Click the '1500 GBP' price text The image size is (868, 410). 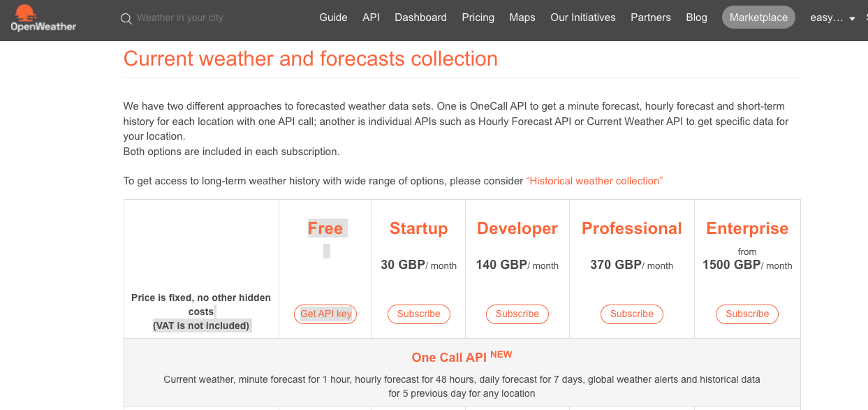coord(732,265)
